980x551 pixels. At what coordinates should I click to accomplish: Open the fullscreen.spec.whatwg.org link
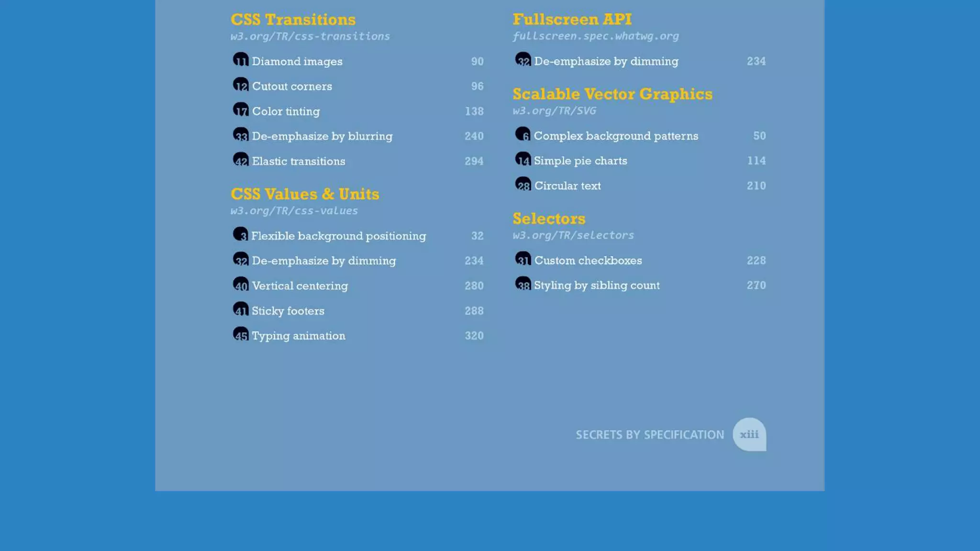(595, 36)
